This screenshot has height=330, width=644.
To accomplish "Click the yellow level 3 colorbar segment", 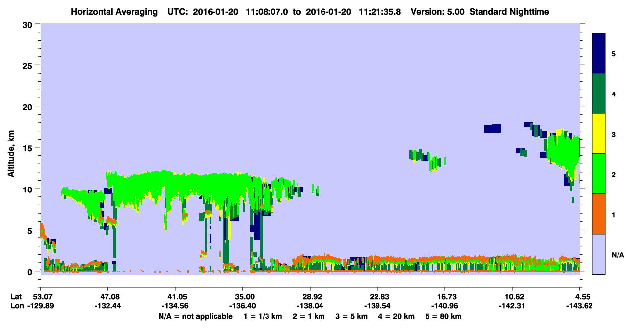I will click(599, 134).
